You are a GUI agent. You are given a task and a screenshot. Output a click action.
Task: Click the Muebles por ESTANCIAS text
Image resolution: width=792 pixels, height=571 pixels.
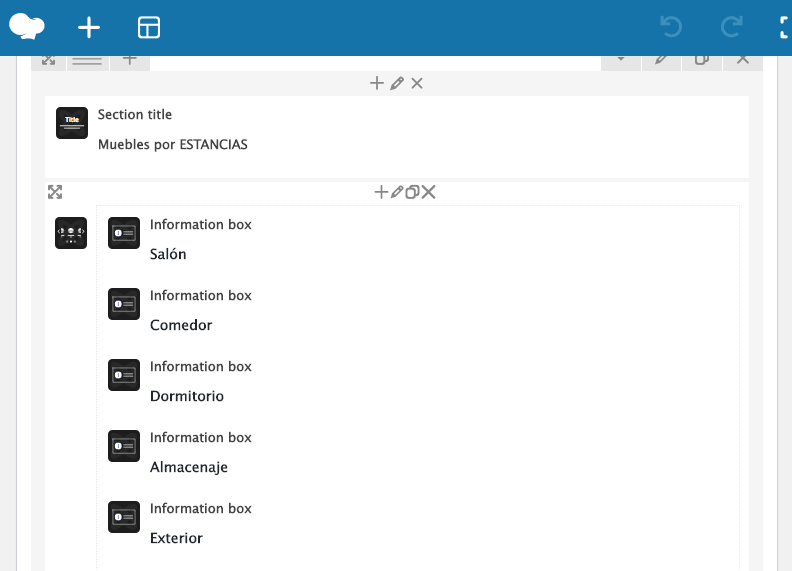[x=173, y=145]
